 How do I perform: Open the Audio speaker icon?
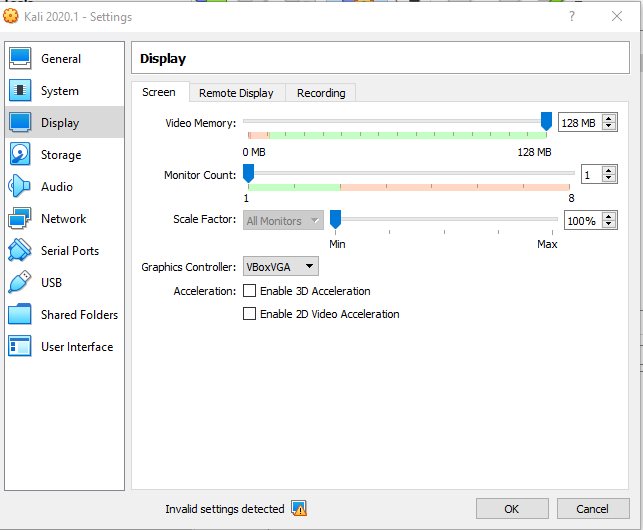[20, 186]
